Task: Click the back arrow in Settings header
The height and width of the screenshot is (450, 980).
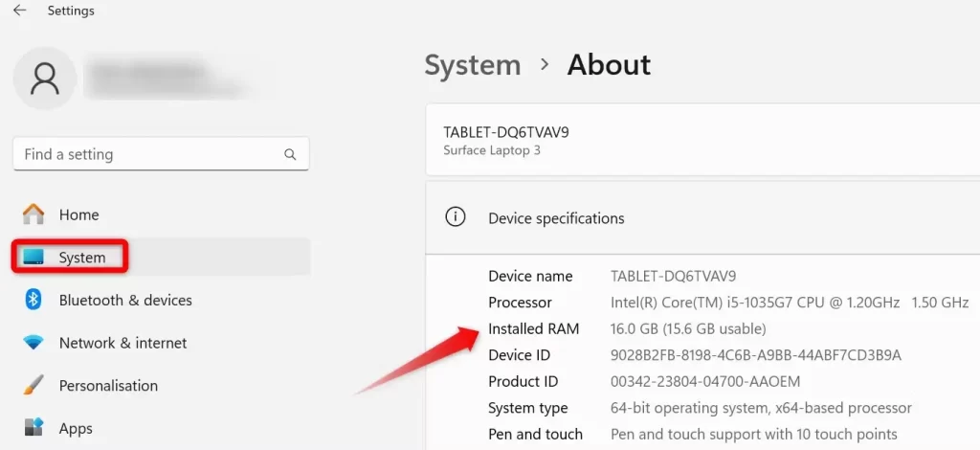Action: coord(19,11)
